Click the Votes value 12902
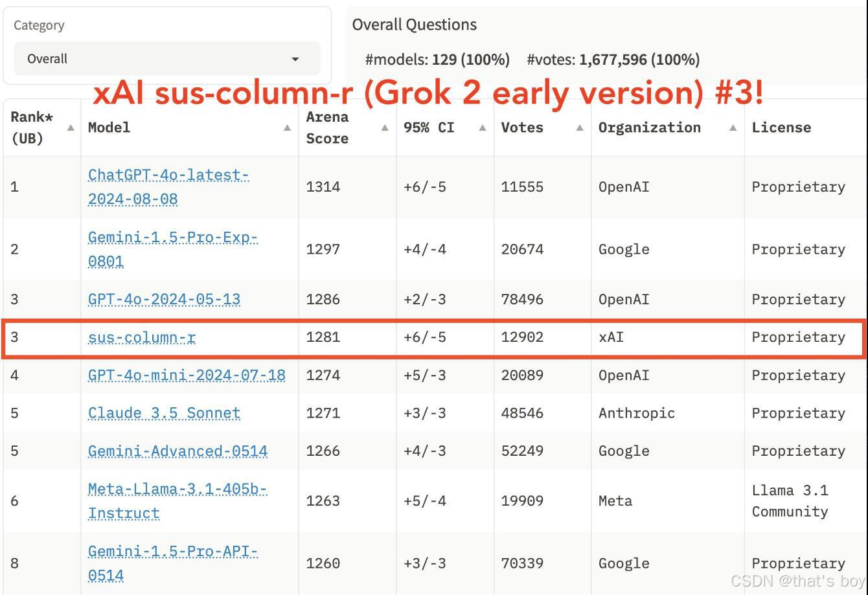868x595 pixels. tap(522, 337)
